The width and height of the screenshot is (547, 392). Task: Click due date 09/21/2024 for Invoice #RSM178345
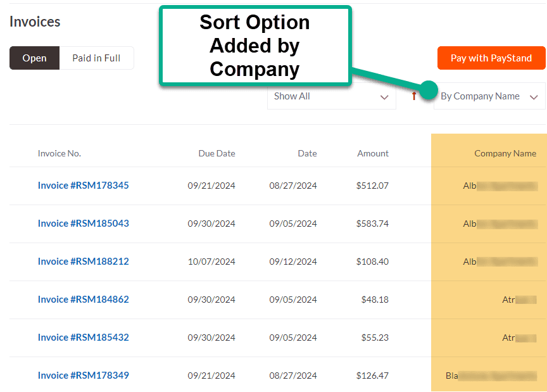pos(211,186)
